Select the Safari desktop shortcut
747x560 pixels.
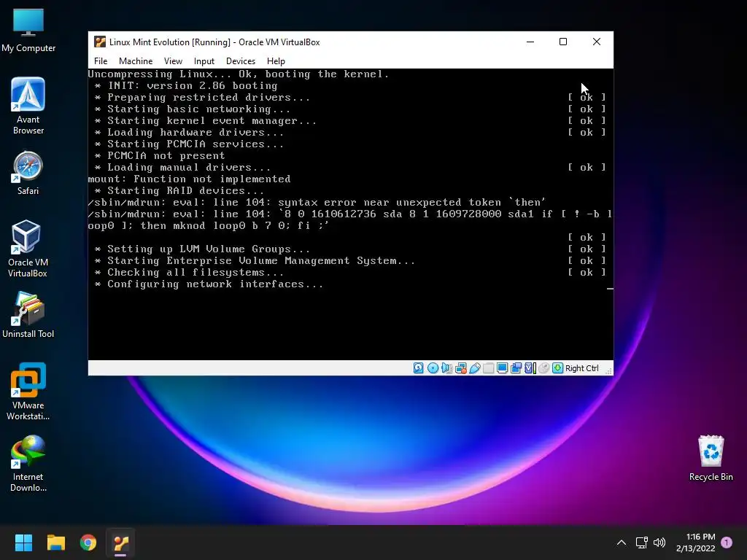[x=28, y=173]
